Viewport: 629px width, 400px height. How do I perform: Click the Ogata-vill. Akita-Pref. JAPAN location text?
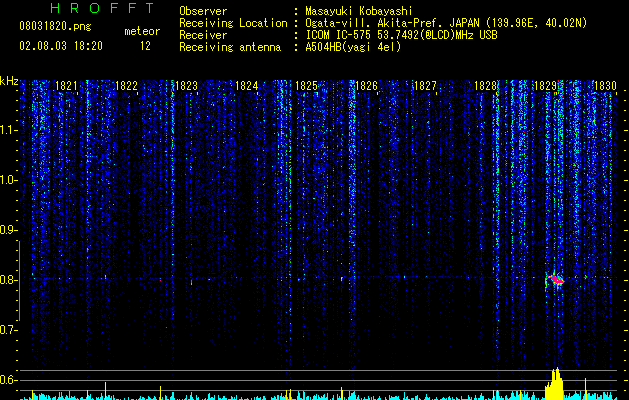[446, 23]
